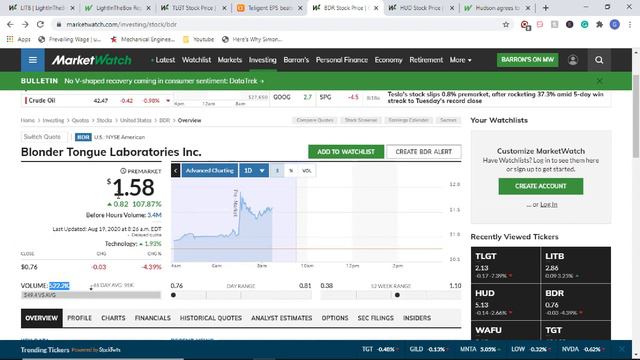Viewport: 640px width, 360px height.
Task: Open Advanced Charting
Action: coord(209,171)
